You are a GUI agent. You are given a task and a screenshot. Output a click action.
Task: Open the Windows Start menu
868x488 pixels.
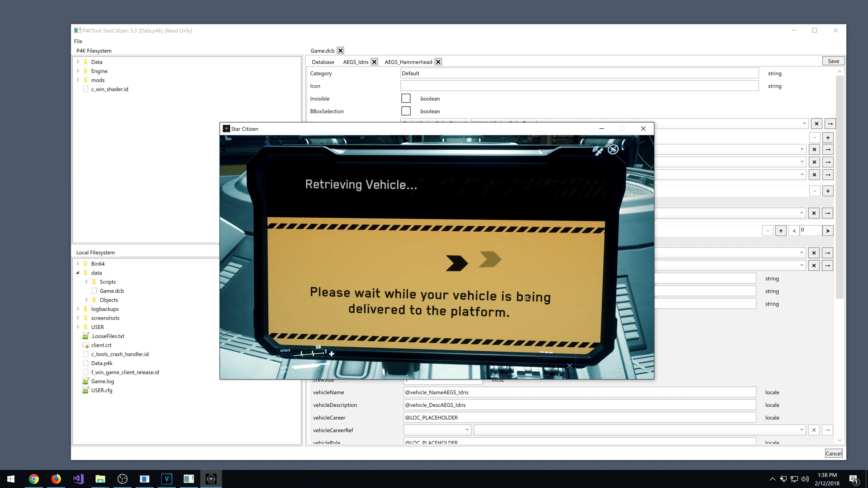tap(11, 479)
